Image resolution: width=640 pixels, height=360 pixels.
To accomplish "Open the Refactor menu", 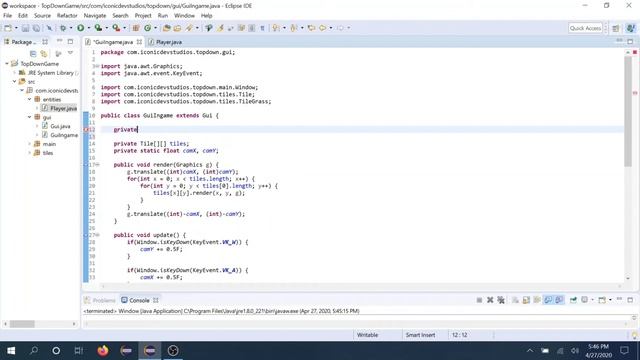I will click(x=67, y=16).
